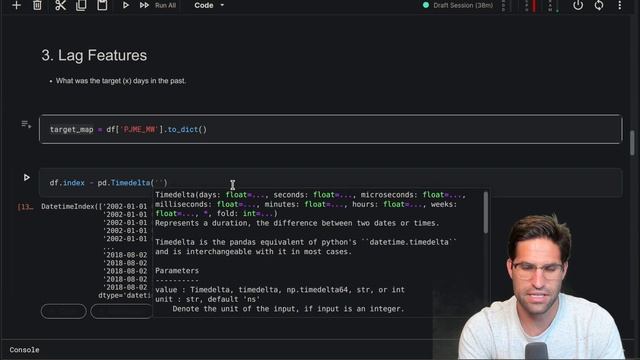Image resolution: width=640 pixels, height=360 pixels.
Task: Click the cell output number [13 label
Action: tap(25, 207)
